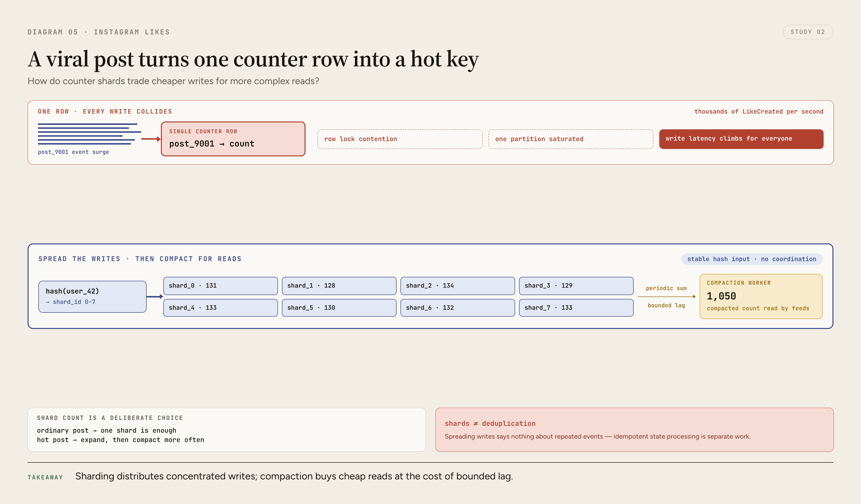Click '→ shard_id 0–7' text
This screenshot has width=861, height=504.
click(70, 302)
